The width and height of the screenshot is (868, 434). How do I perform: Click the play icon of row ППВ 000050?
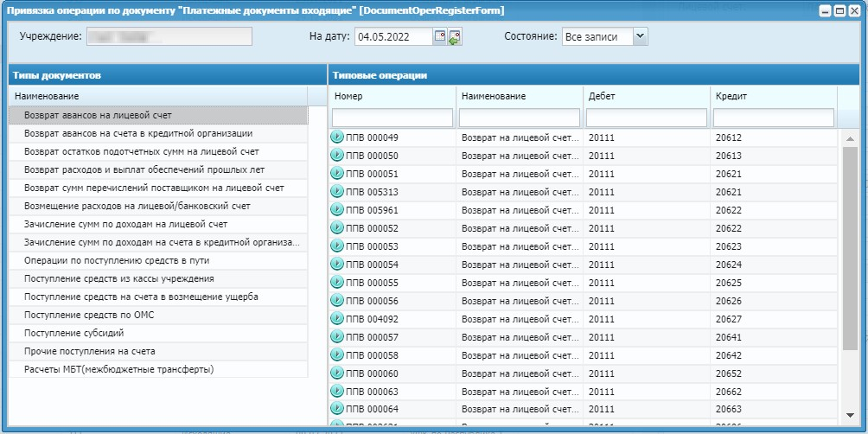[337, 155]
